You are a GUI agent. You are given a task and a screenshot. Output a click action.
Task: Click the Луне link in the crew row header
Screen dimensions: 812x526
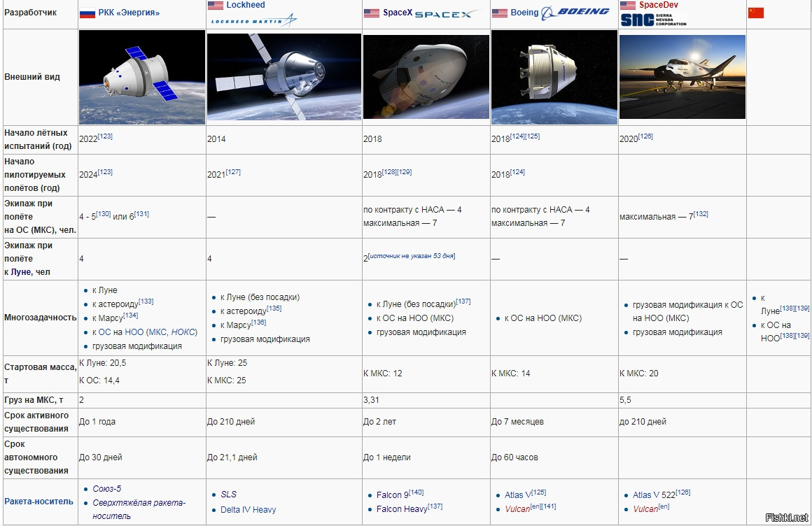[20, 272]
